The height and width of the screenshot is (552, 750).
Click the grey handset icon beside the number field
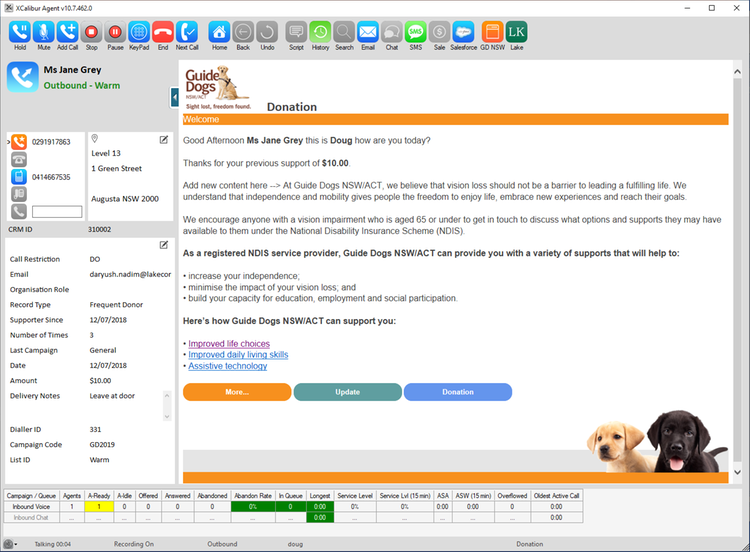(x=19, y=211)
